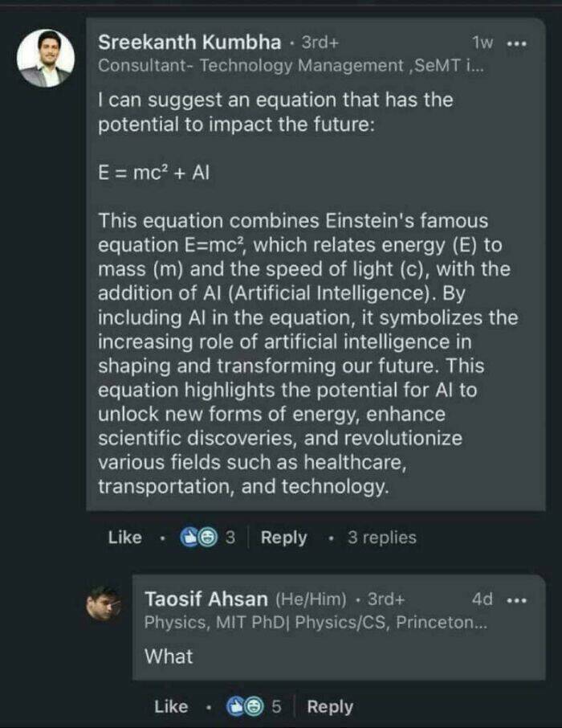Like Sreekanth's comment
This screenshot has height=728, width=562.
[124, 538]
